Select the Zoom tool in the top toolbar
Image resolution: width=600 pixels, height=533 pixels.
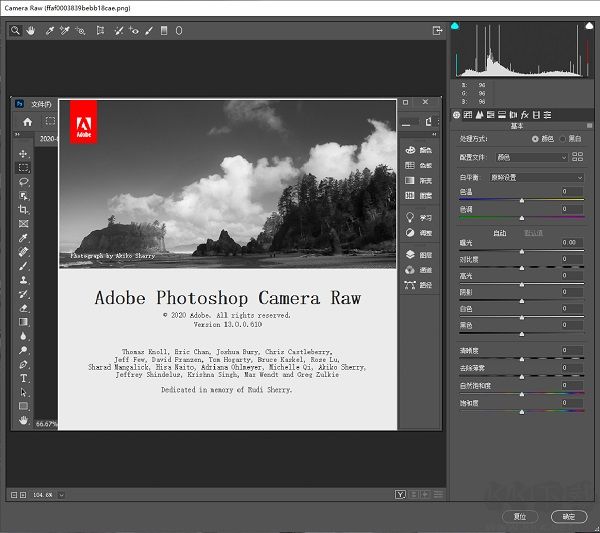(15, 31)
